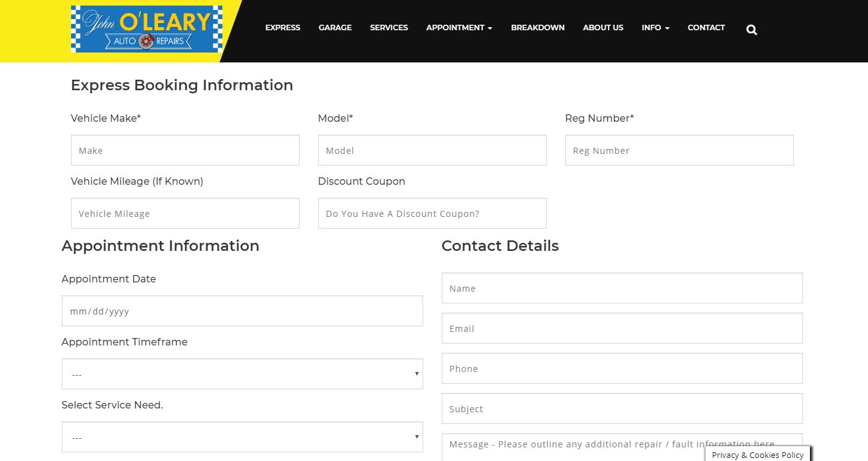This screenshot has width=868, height=461.
Task: Visit the About Us page
Action: (603, 28)
